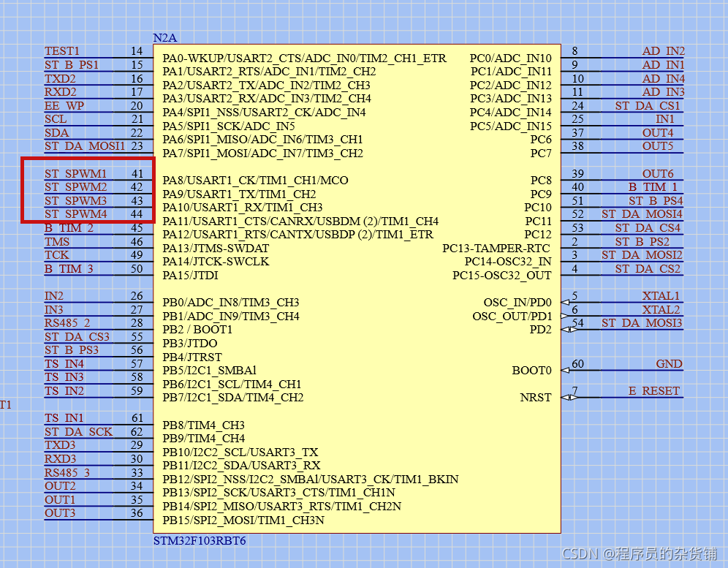Select the SDA net label on pin 22
The height and width of the screenshot is (568, 728).
coord(57,132)
